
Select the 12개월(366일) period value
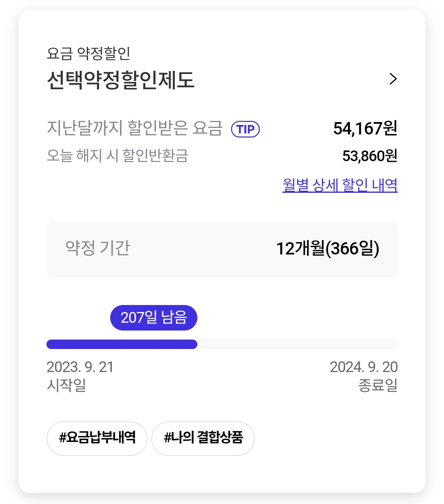(x=327, y=249)
